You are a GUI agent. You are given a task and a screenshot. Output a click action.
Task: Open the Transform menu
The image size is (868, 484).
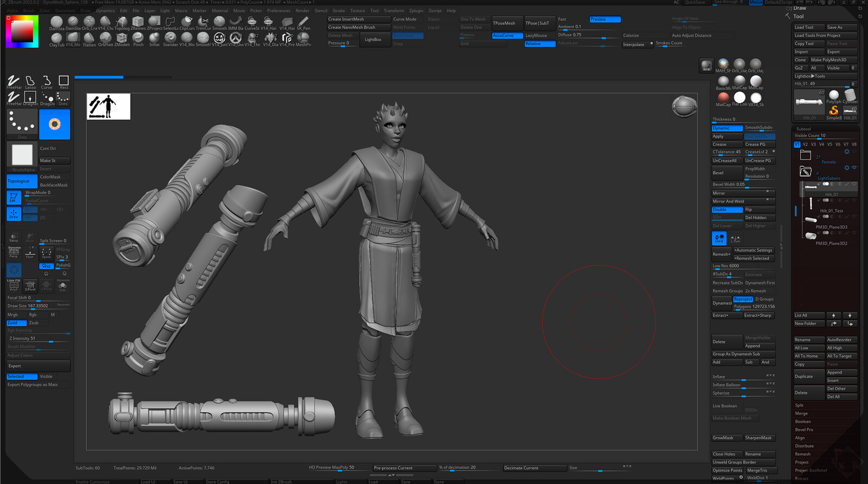[x=394, y=10]
